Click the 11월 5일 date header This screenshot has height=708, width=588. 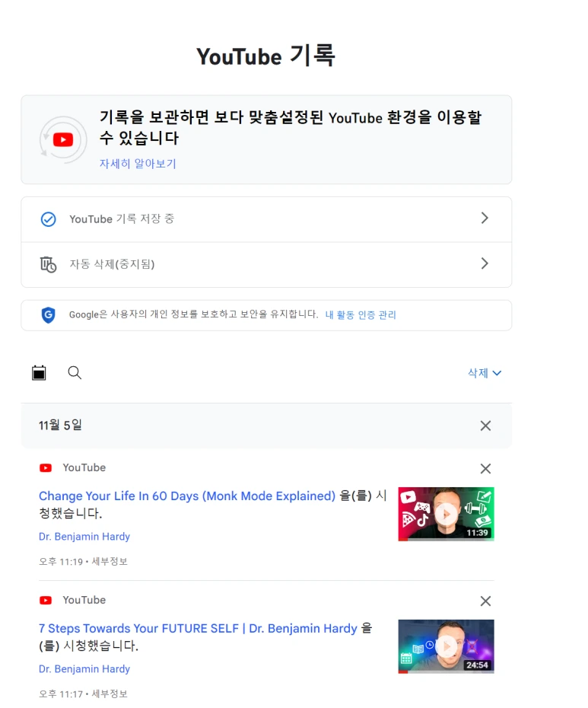coord(60,426)
